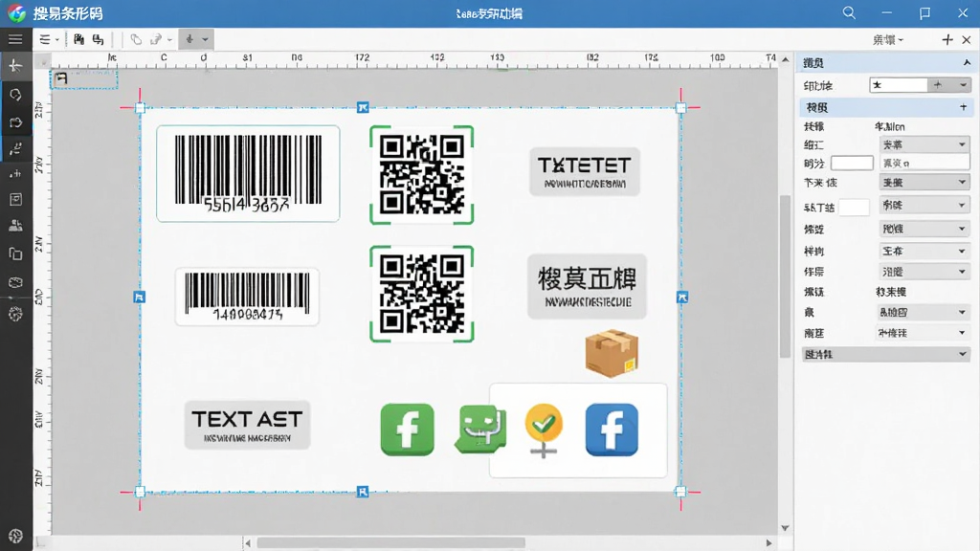Click the bottom-middle selection handle of the label

click(x=363, y=492)
